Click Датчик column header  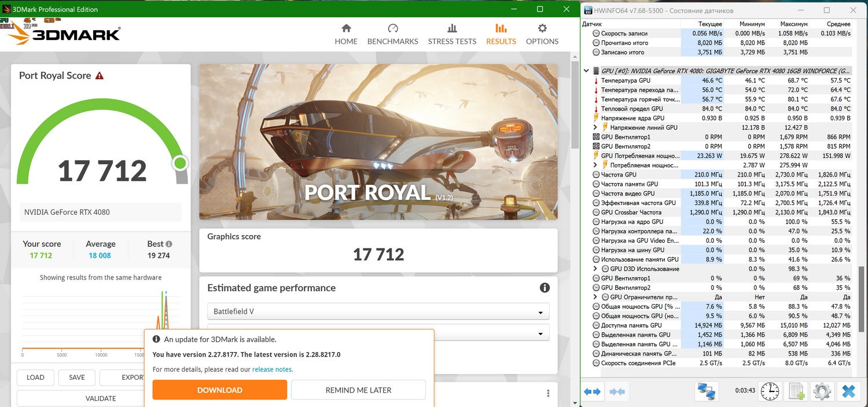(591, 24)
